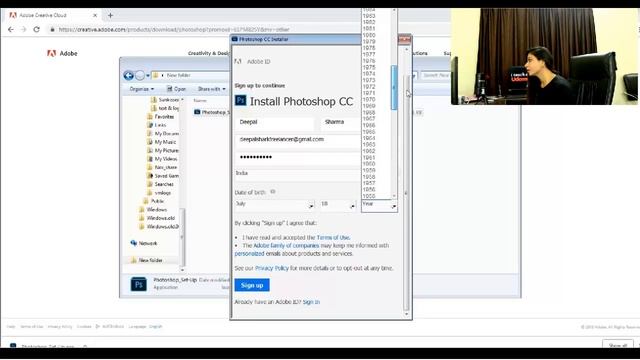This screenshot has height=360, width=640.
Task: Open the Organize menu in Explorer
Action: [x=142, y=89]
